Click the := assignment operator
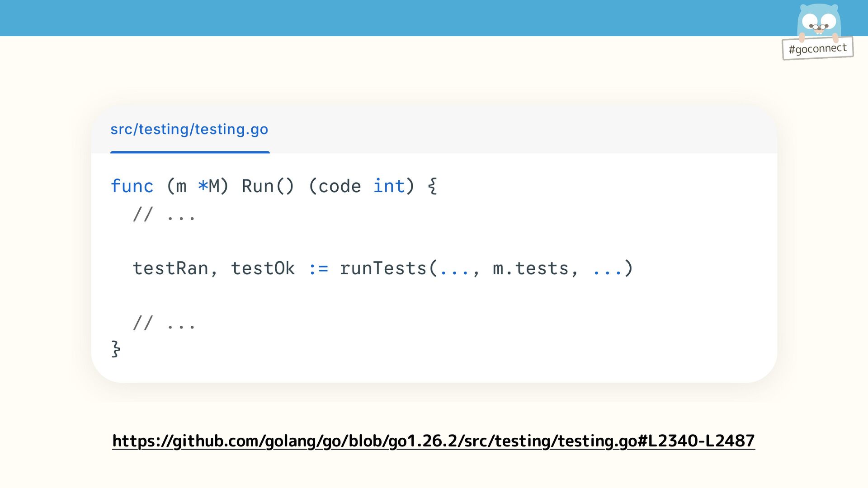 pos(318,268)
